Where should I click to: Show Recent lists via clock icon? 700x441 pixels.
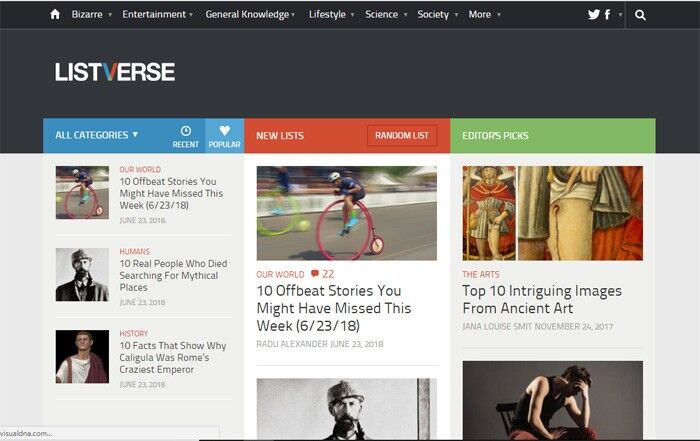[x=186, y=136]
